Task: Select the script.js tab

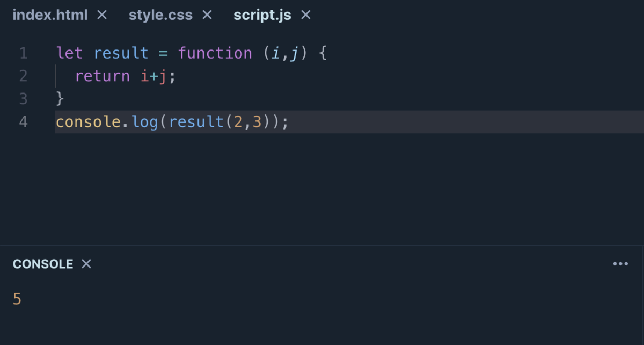Action: click(262, 15)
